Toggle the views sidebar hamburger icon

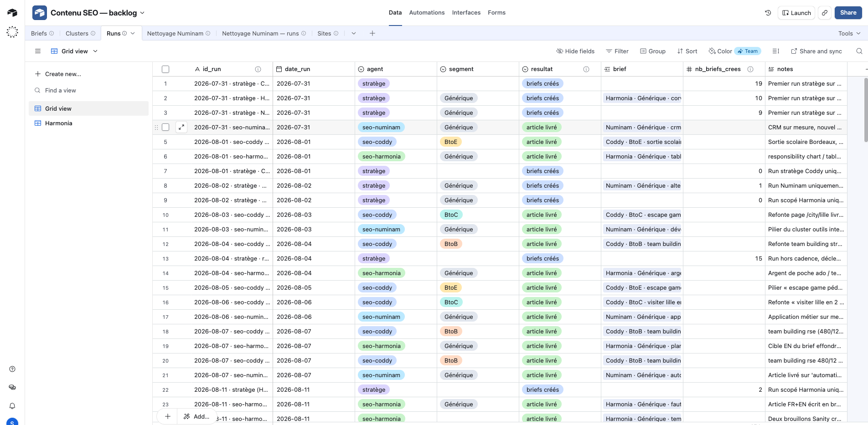[x=38, y=51]
